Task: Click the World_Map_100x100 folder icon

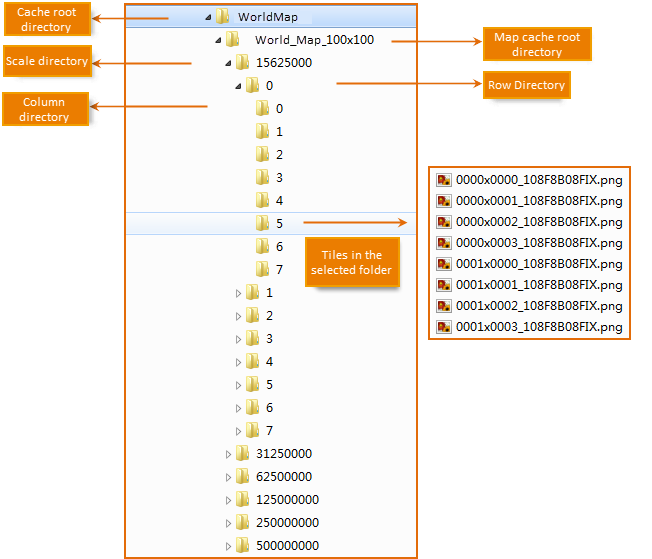Action: 232,40
